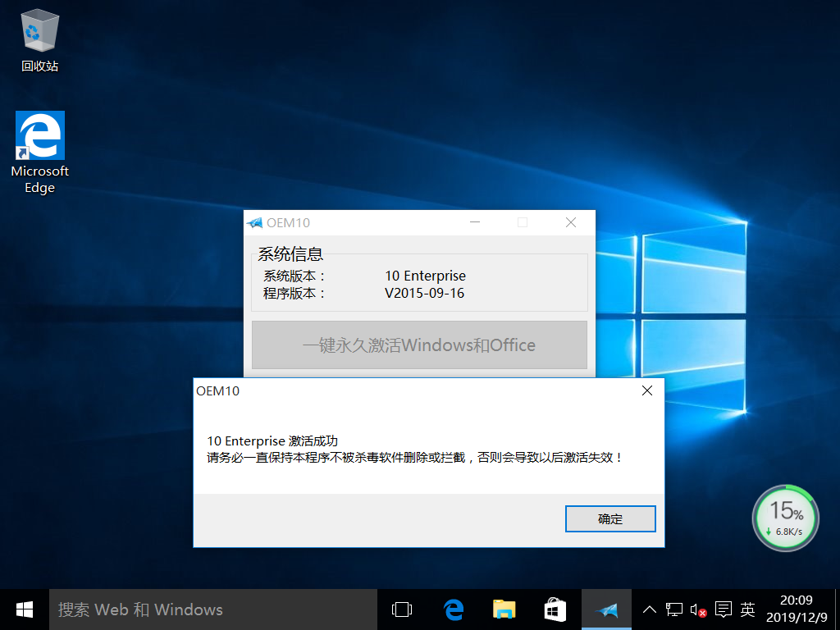The height and width of the screenshot is (630, 840).
Task: Switch input language using the 英 indicator
Action: [x=747, y=609]
